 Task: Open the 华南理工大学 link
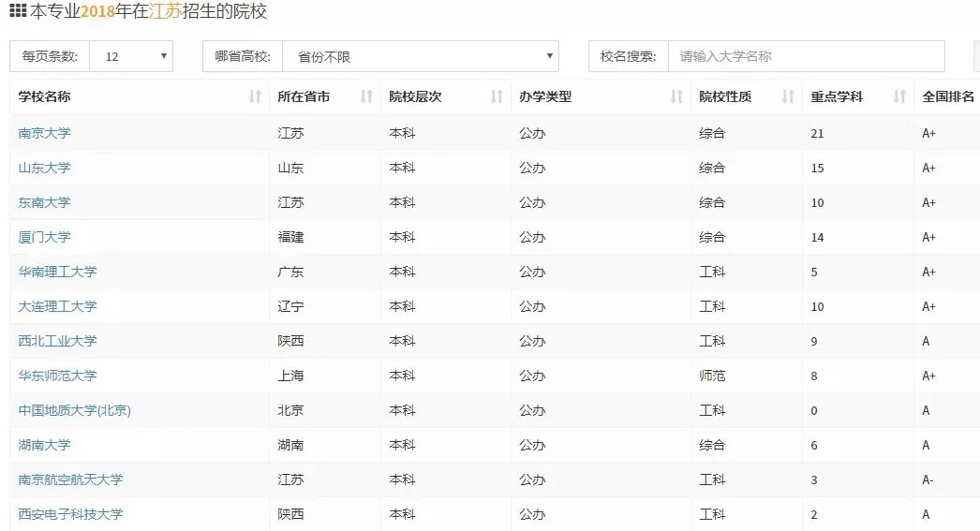pos(57,272)
